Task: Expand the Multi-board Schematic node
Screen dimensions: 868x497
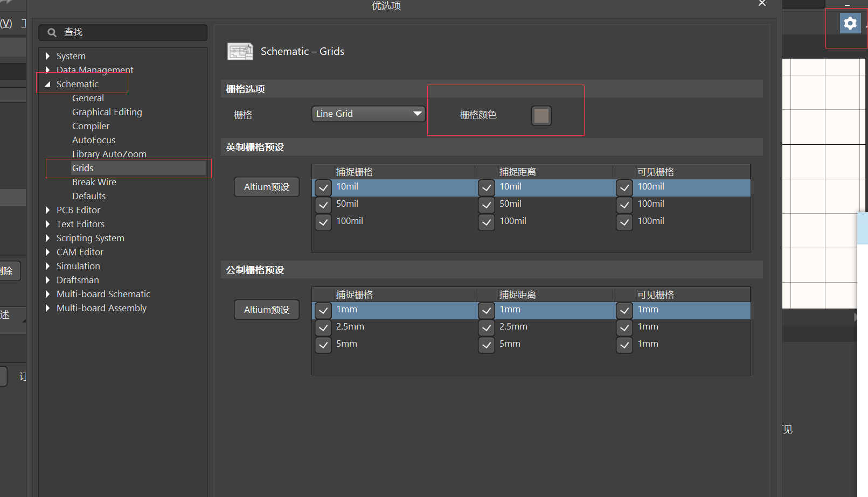Action: click(x=47, y=294)
